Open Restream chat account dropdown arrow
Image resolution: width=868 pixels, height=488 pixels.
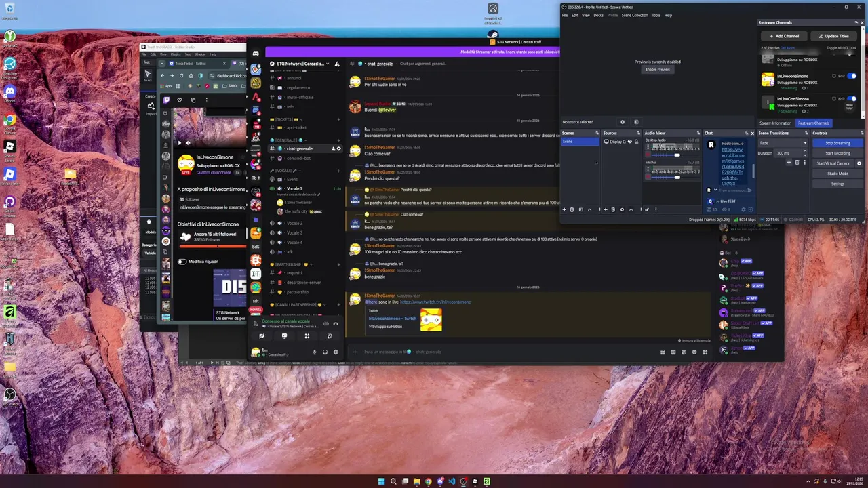(715, 190)
